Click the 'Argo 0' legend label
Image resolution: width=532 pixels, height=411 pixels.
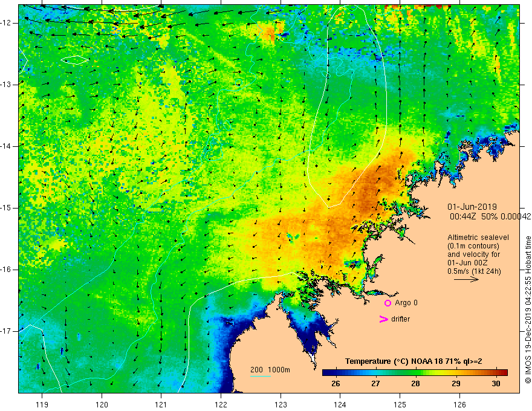(406, 302)
